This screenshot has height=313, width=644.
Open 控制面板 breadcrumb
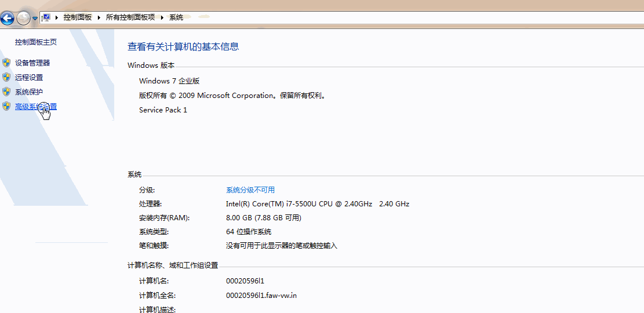click(x=78, y=17)
